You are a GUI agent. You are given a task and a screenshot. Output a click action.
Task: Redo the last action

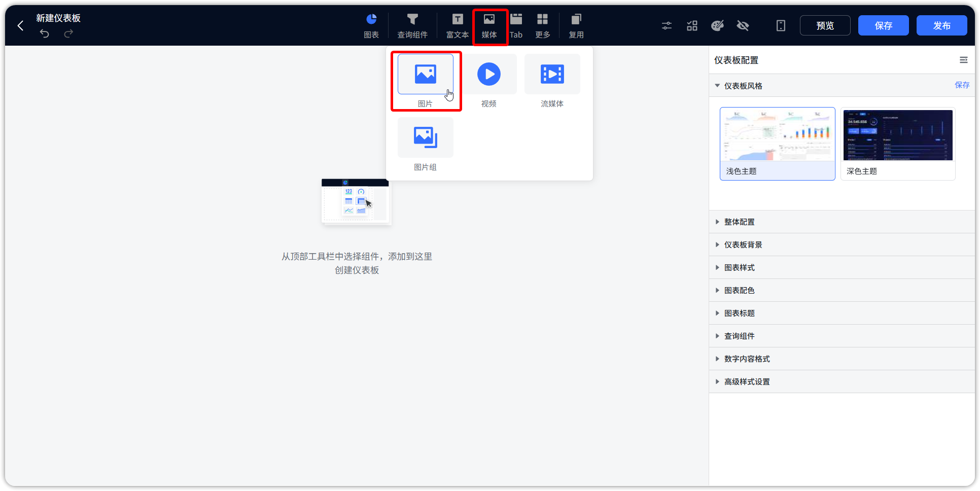(x=68, y=33)
